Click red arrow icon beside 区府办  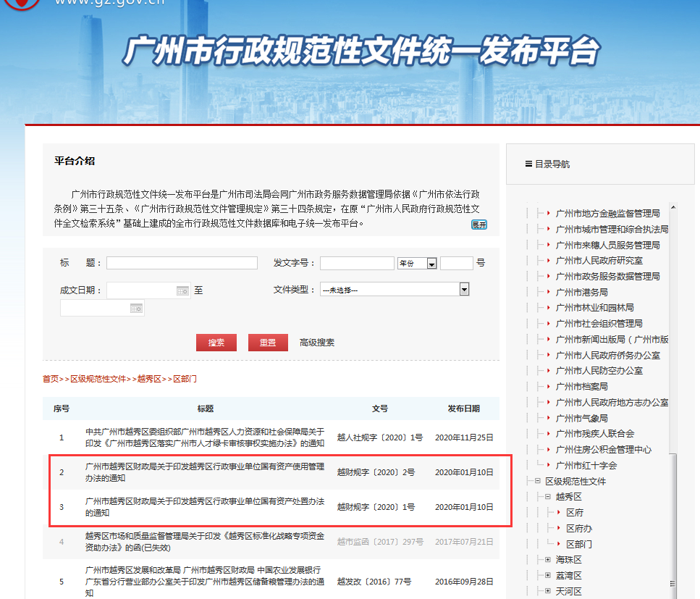(x=558, y=529)
